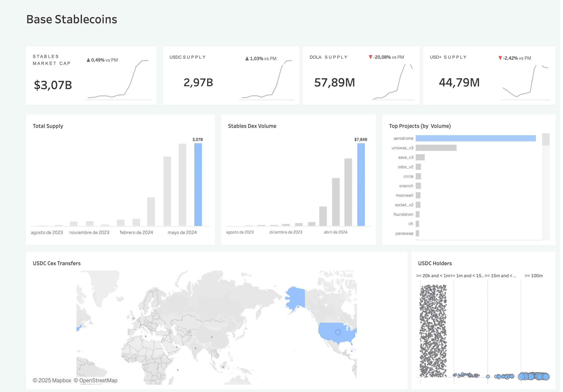Click the 44,79M USD+ supply value
Viewport: 563px width, 392px height.
point(459,82)
